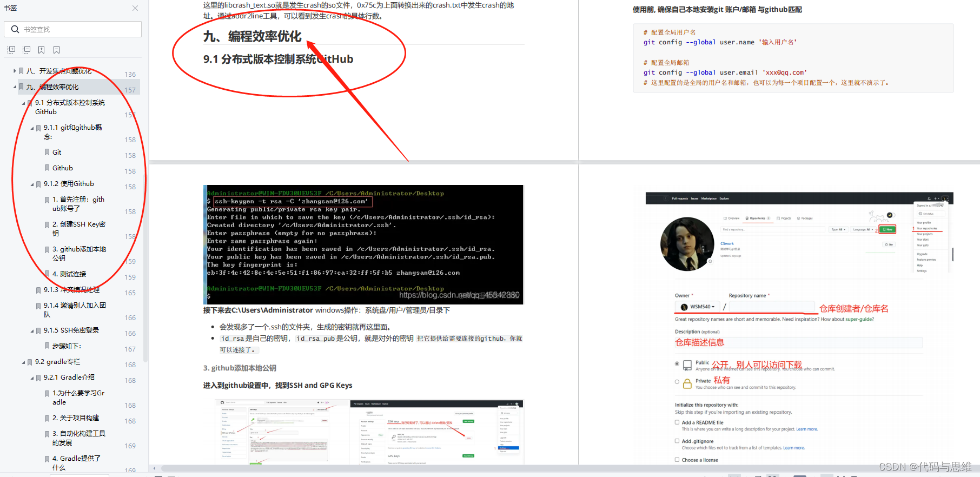The height and width of the screenshot is (477, 980).
Task: Collapse the 9.1 分布式版本控制系统 node
Action: (23, 103)
